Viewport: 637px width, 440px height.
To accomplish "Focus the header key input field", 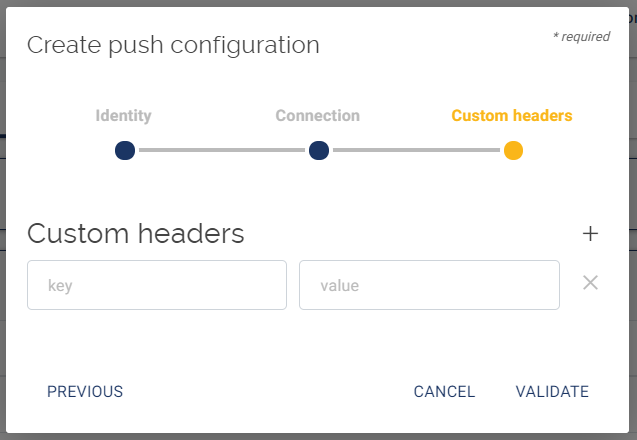I will (x=157, y=285).
